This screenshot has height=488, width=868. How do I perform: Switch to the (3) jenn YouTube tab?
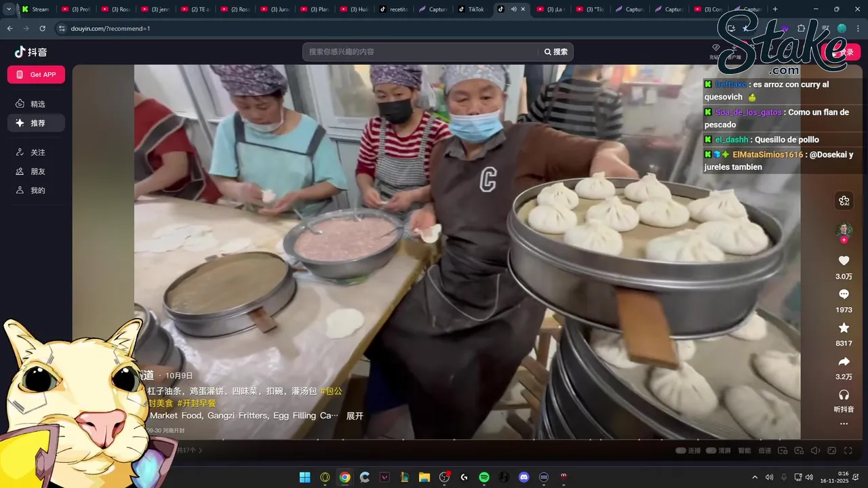click(x=156, y=9)
